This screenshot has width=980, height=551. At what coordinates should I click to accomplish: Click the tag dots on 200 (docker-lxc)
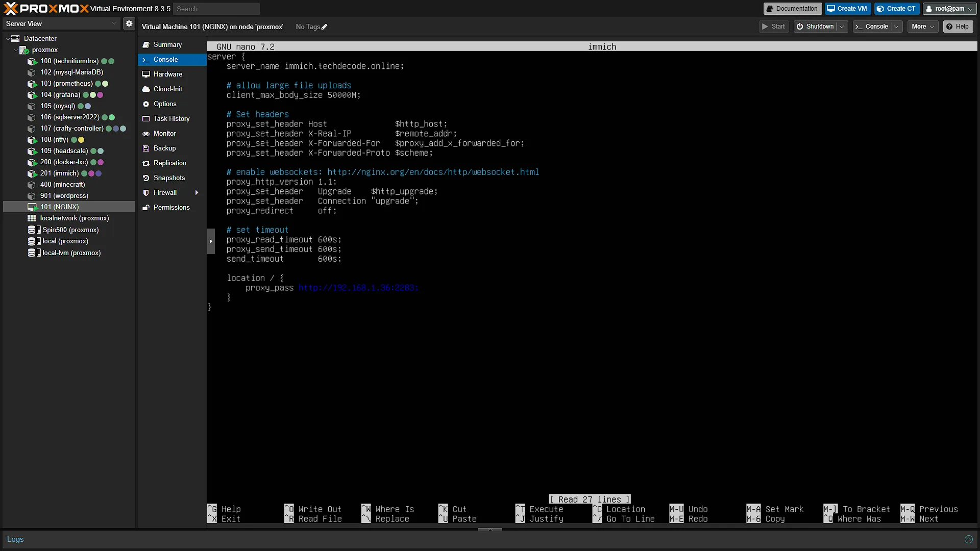97,162
